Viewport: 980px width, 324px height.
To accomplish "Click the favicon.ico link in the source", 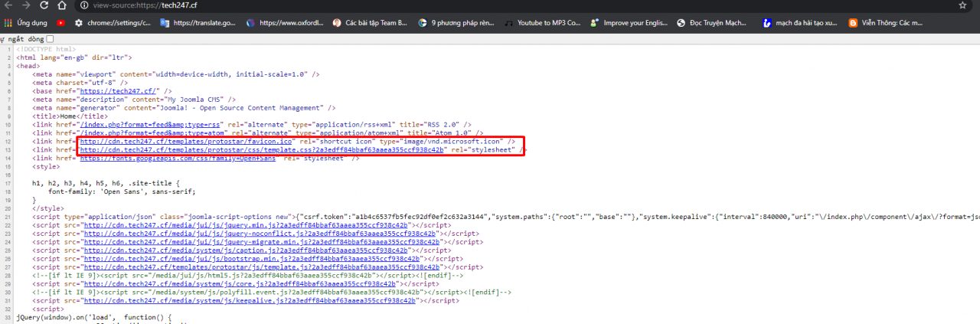I will click(x=186, y=142).
